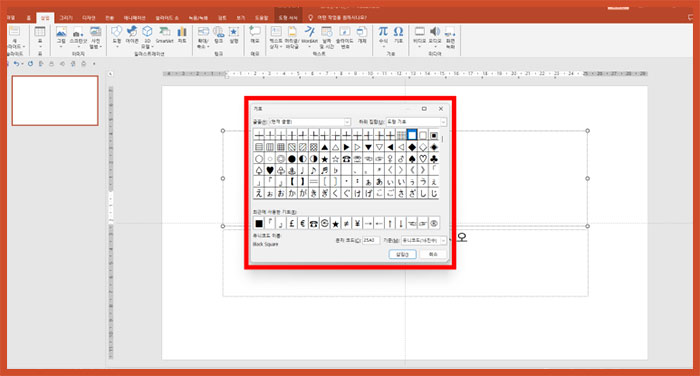The width and height of the screenshot is (700, 376).
Task: Click the Insert (삽입) button in dialog
Action: pyautogui.click(x=403, y=254)
